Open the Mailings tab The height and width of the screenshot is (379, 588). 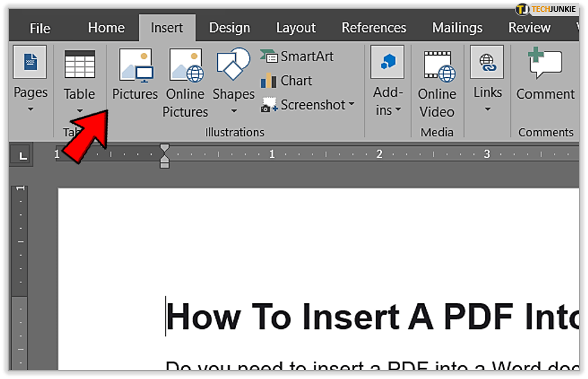click(457, 28)
